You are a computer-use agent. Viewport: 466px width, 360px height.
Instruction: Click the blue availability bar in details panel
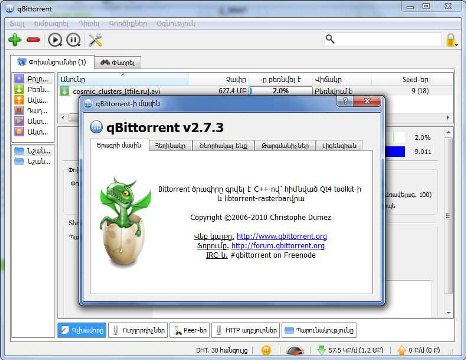(395, 152)
